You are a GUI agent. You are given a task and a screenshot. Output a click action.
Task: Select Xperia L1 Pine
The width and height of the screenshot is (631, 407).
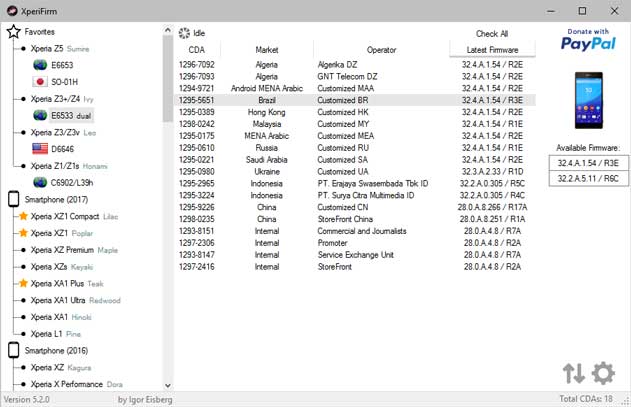pyautogui.click(x=56, y=333)
